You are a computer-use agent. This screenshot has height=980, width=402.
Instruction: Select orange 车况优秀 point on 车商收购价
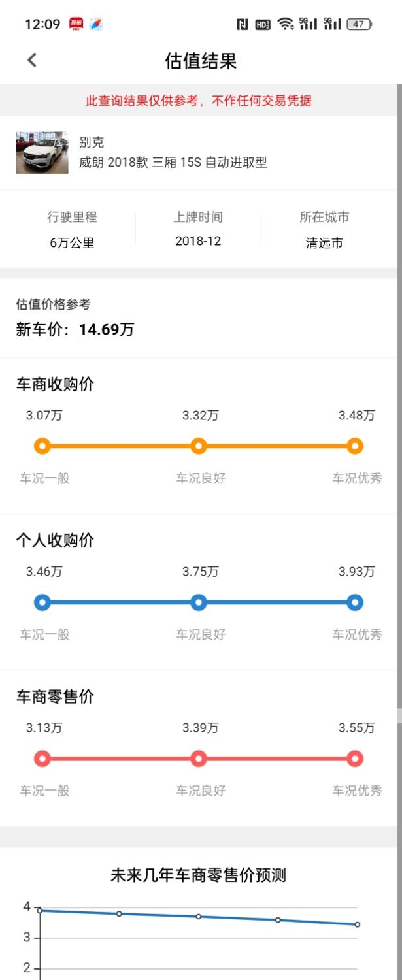355,446
